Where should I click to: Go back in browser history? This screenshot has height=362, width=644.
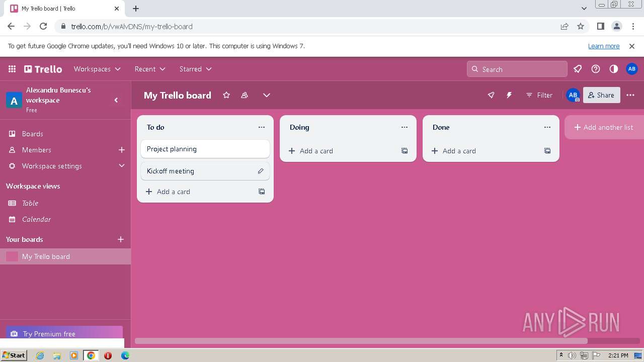tap(11, 26)
